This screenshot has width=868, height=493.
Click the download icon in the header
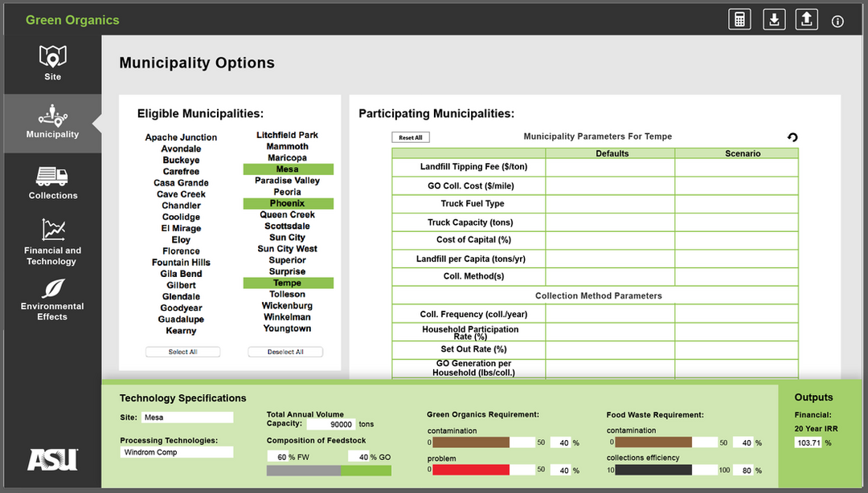[773, 19]
